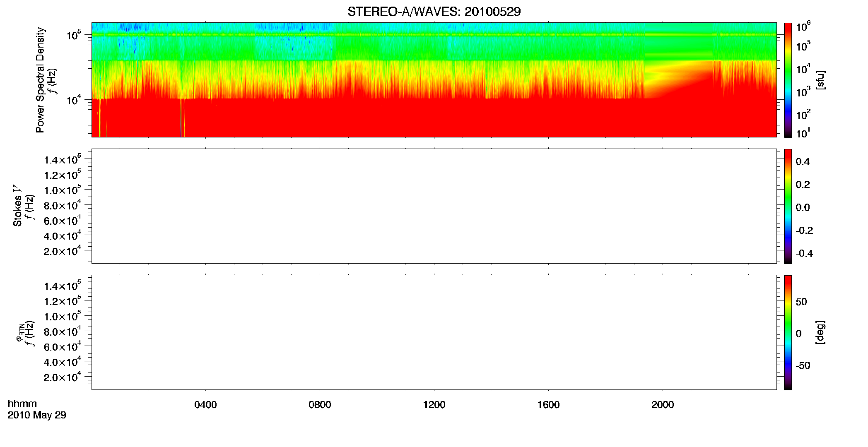Click the 2.0×10^4 tick in phi RTN panel
This screenshot has height=447, width=868.
[x=63, y=377]
